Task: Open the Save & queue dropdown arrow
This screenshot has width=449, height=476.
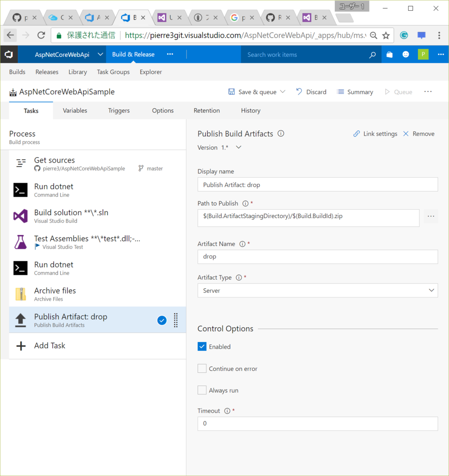Action: click(283, 92)
